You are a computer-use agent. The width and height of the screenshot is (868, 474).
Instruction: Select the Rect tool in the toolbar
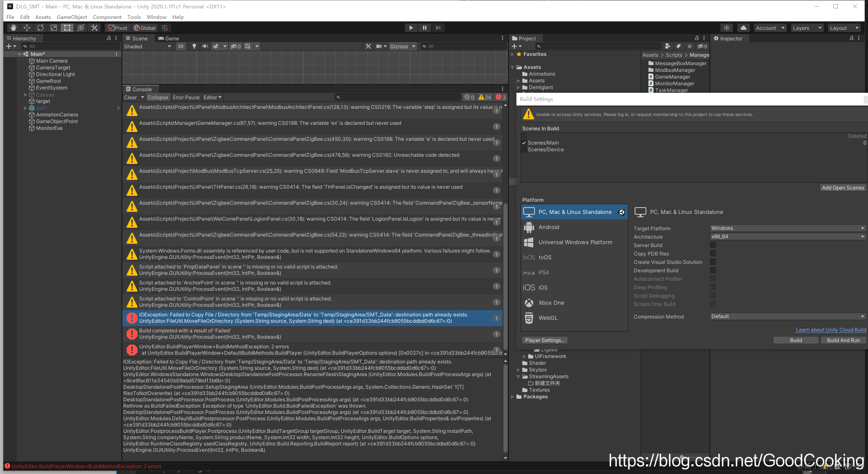[67, 27]
